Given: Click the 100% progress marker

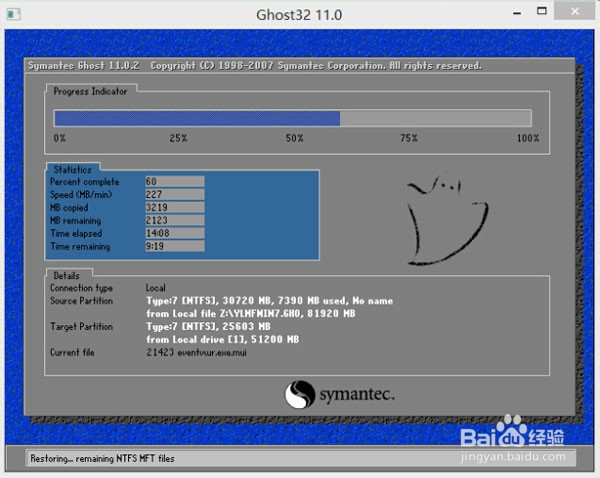Looking at the screenshot, I should 528,138.
